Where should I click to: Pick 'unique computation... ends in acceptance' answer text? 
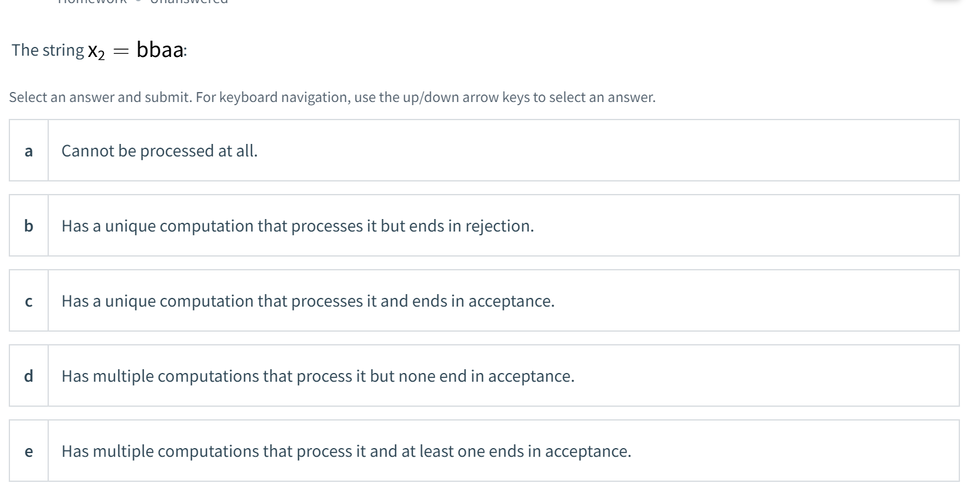[x=307, y=302]
